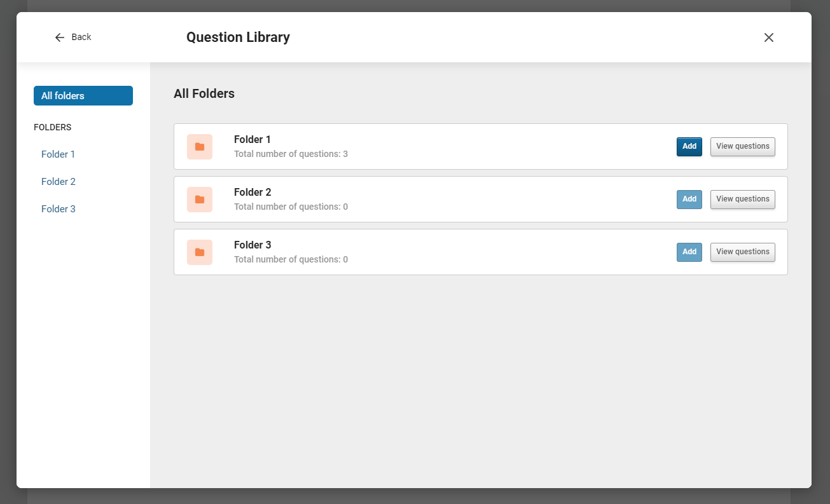This screenshot has width=830, height=504.
Task: Open Folder 2 from the sidebar
Action: coord(58,181)
